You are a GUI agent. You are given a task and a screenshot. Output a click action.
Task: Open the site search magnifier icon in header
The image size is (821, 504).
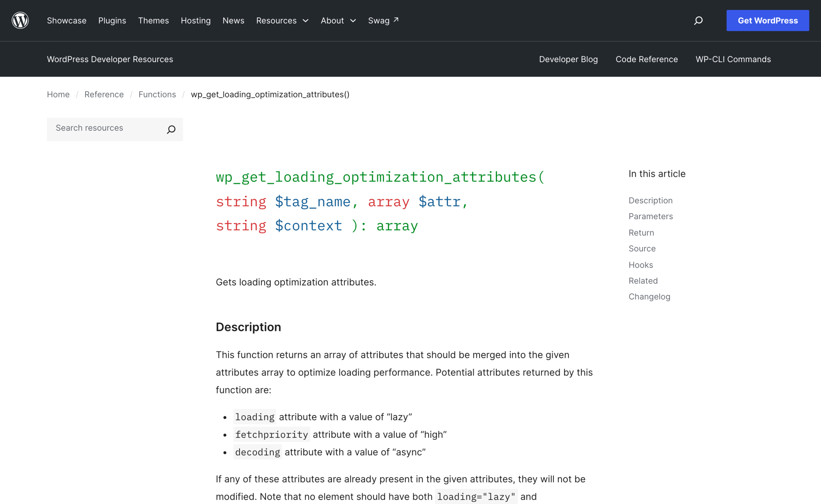698,21
